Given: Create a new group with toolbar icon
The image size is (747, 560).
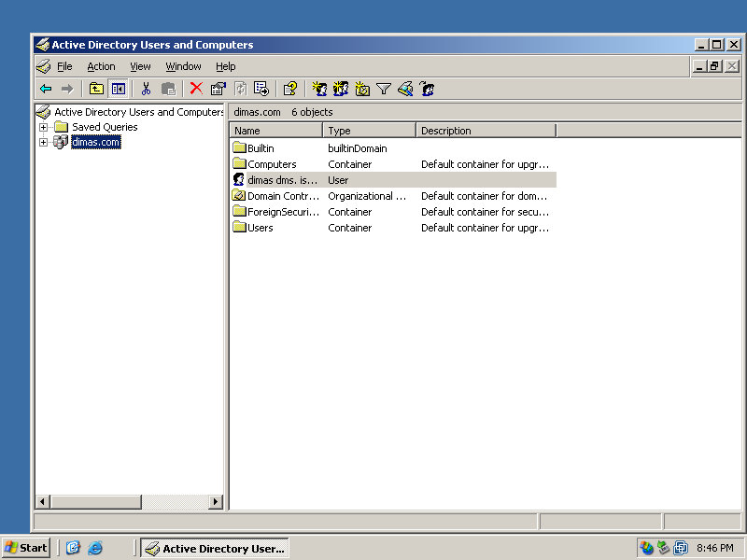Looking at the screenshot, I should [x=340, y=89].
